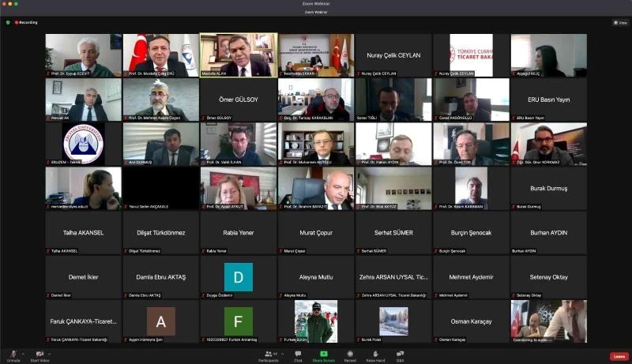Toggle Start Video camera button
This screenshot has height=364, width=632.
point(39,354)
